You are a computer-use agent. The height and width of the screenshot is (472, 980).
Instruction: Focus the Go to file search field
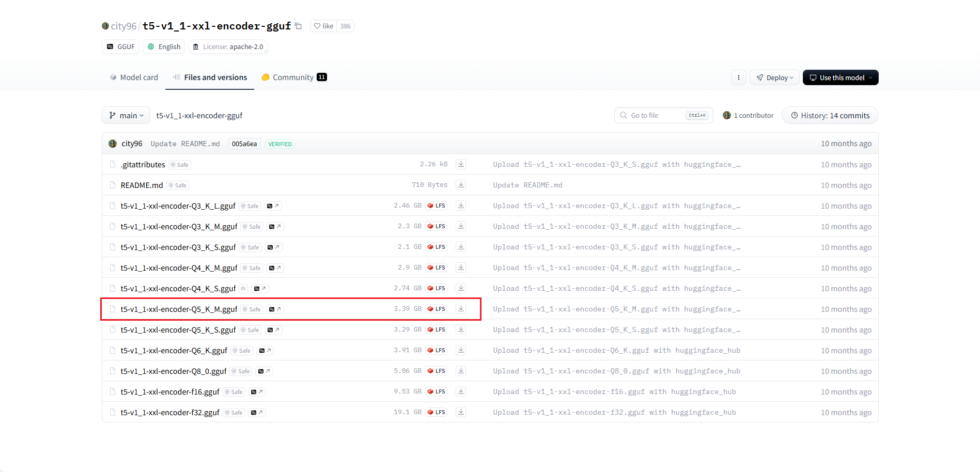click(663, 115)
